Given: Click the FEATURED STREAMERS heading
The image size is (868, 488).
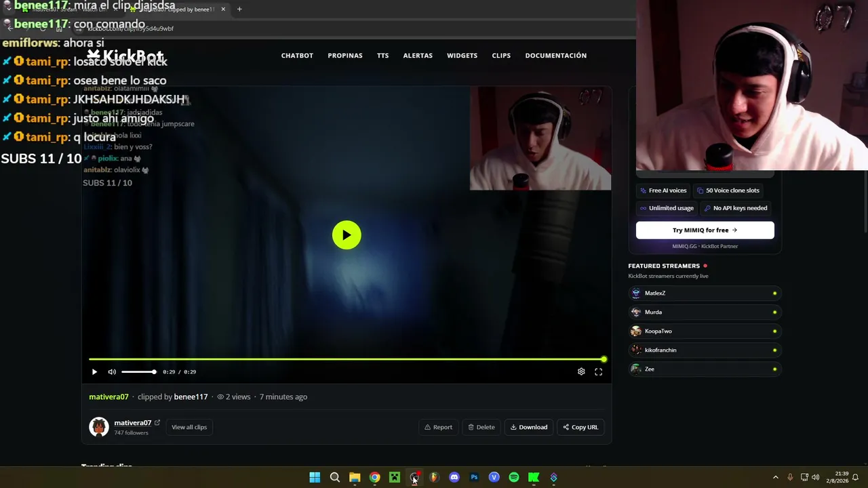Looking at the screenshot, I should (x=664, y=266).
